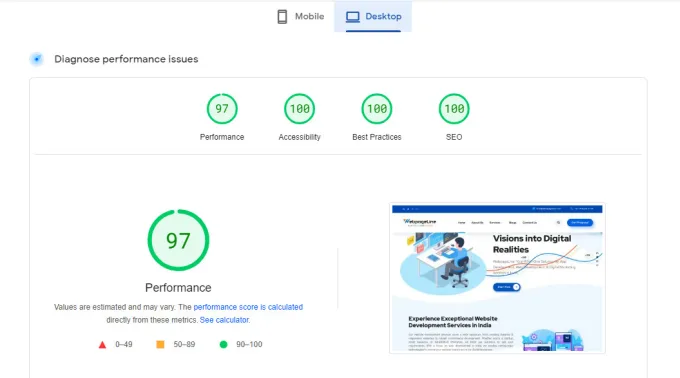Click the green circle 90–100 legend icon
The width and height of the screenshot is (680, 378).
(223, 344)
